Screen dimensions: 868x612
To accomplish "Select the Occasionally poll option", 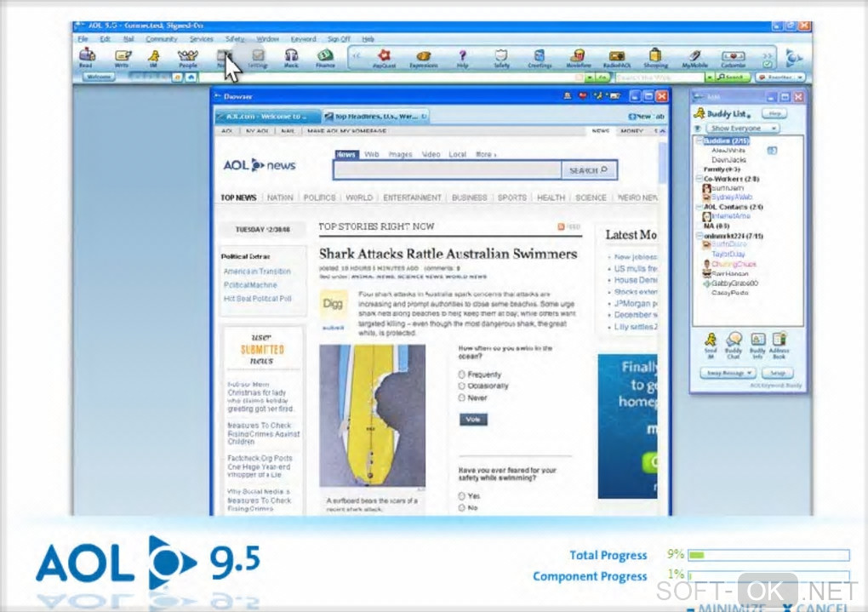I will [462, 386].
